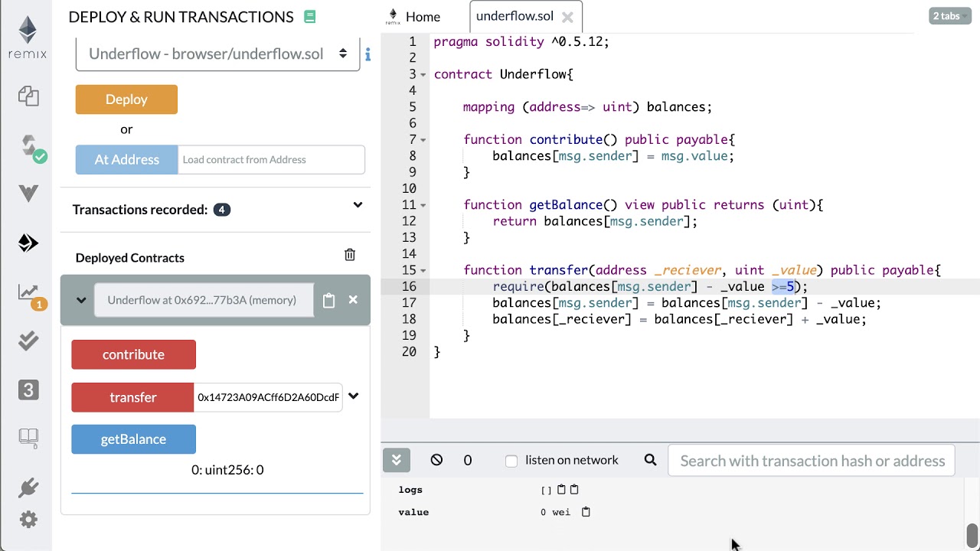Click the 'Deployed Contracts' heading
This screenshot has height=551, width=980.
(x=130, y=258)
